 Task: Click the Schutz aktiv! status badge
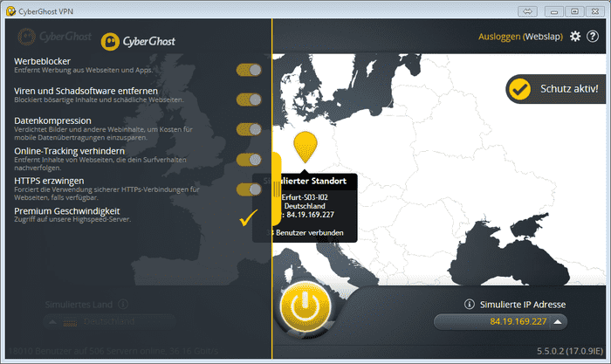(x=557, y=89)
